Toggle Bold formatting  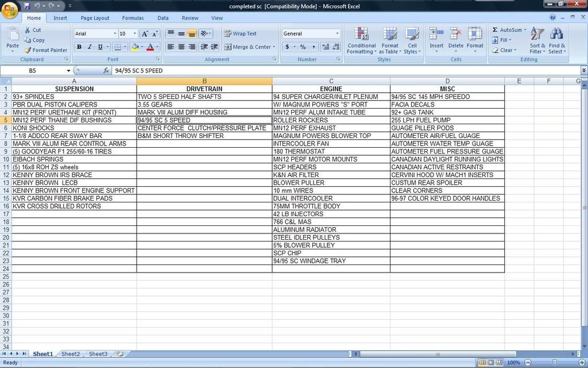click(79, 47)
